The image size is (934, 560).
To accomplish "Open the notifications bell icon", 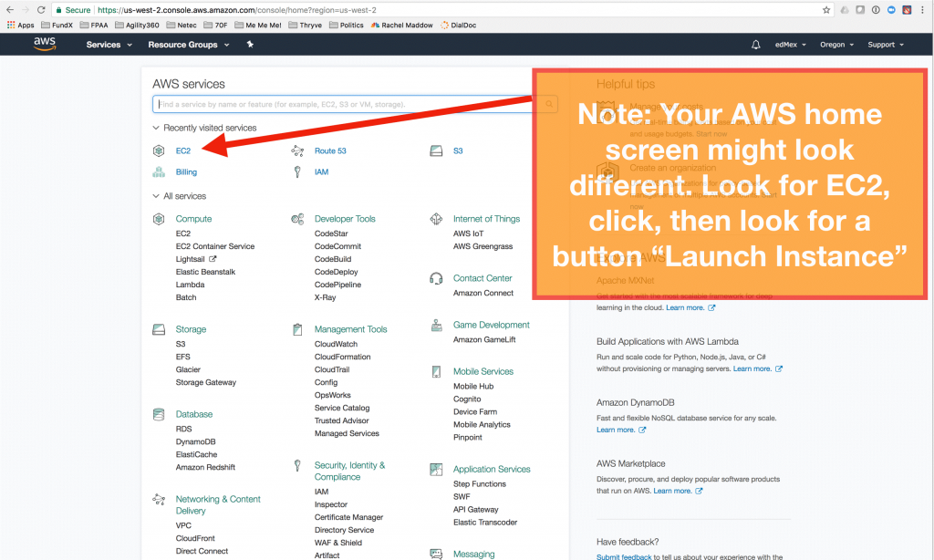I will coord(756,45).
